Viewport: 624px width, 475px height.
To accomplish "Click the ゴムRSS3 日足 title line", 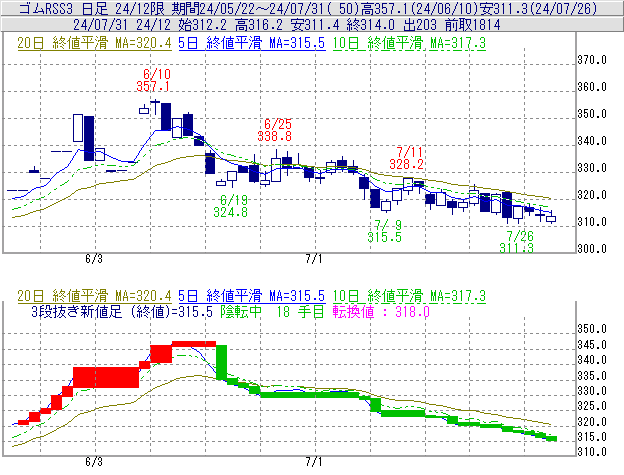I will coord(308,8).
